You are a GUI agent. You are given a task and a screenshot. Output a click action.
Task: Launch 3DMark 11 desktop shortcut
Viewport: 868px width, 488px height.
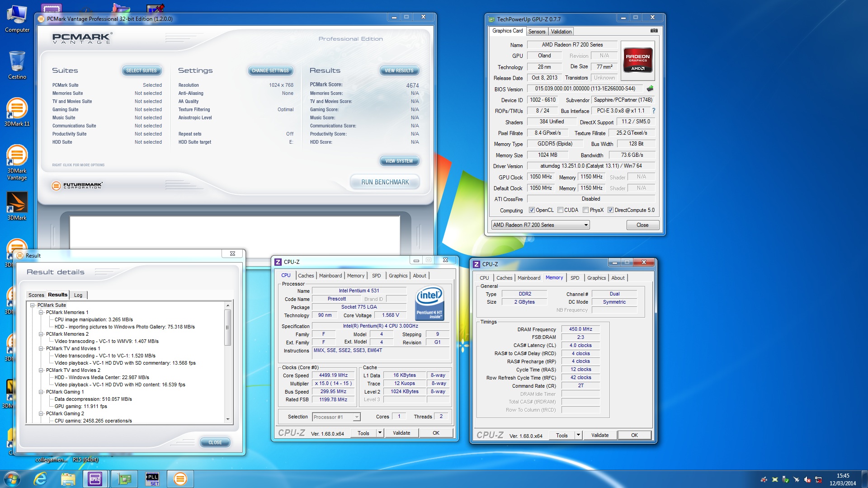coord(17,112)
